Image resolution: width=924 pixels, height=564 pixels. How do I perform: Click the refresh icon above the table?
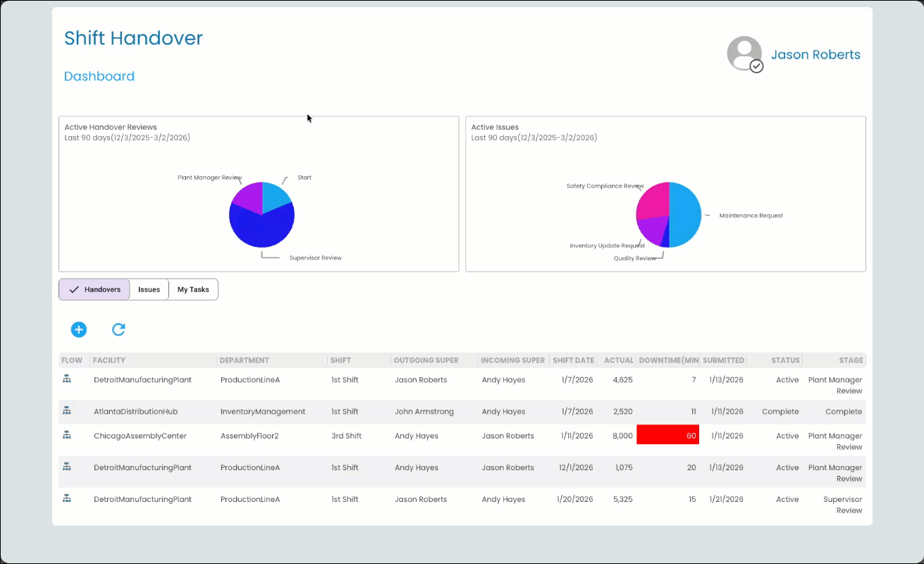[118, 329]
